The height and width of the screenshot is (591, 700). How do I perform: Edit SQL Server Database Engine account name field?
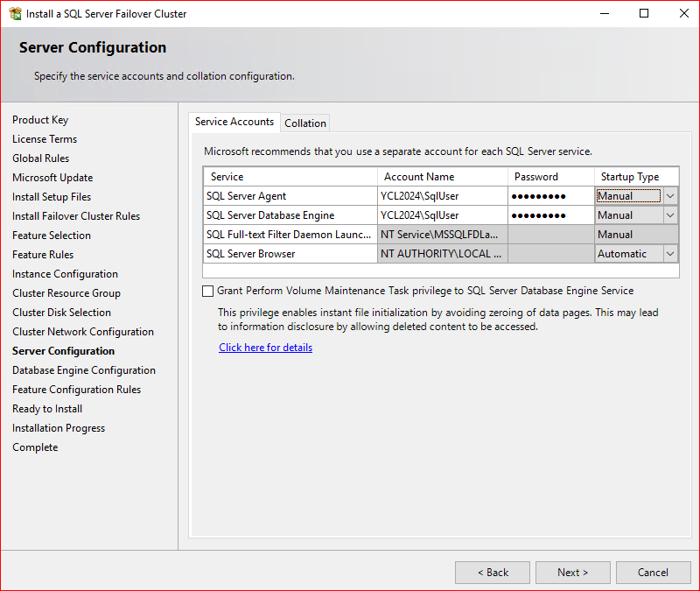point(443,215)
